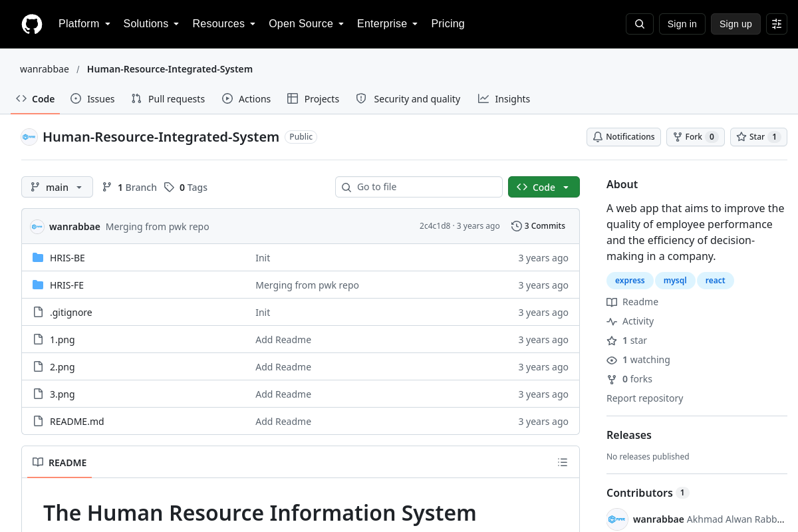Open the mysql topic tag
The image size is (798, 532).
(x=675, y=281)
